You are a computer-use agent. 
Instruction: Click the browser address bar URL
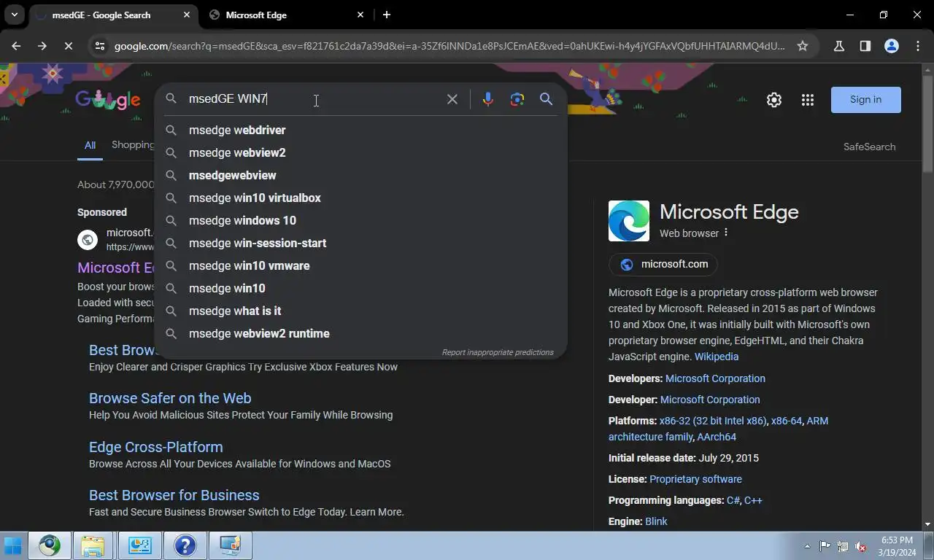tap(449, 46)
